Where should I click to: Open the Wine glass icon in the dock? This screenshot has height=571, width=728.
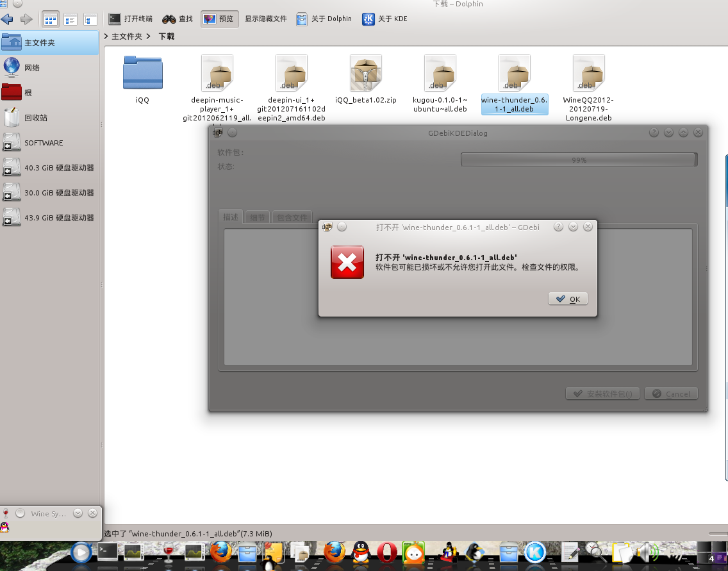tap(168, 552)
